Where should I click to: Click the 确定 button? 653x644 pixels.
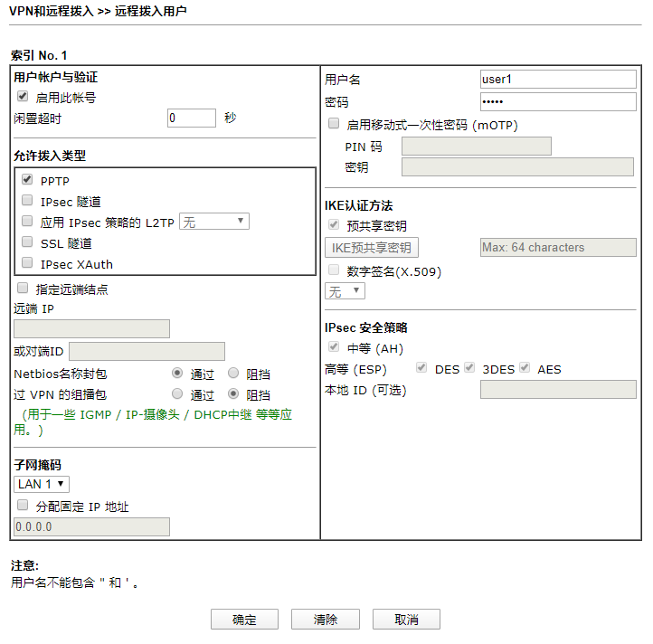pyautogui.click(x=244, y=620)
